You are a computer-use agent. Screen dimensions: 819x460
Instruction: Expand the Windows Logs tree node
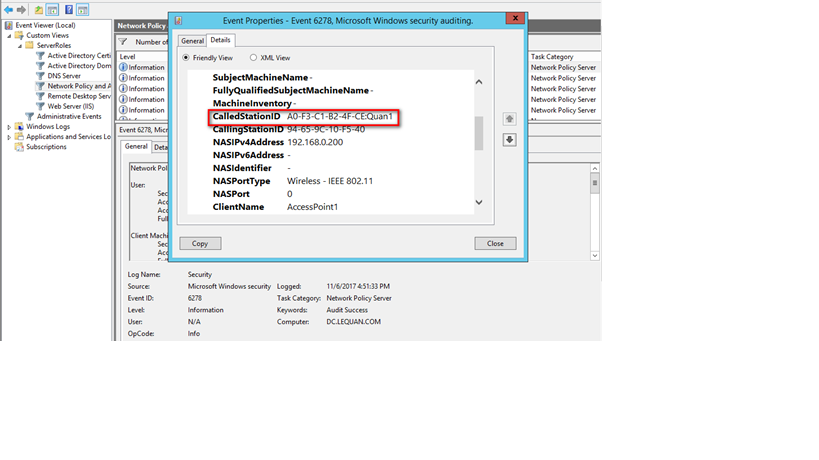coord(9,127)
